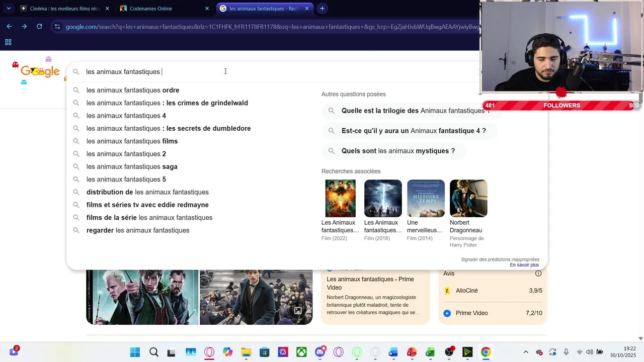
Task: Click the page scrollbar down arrow
Action: click(640, 338)
